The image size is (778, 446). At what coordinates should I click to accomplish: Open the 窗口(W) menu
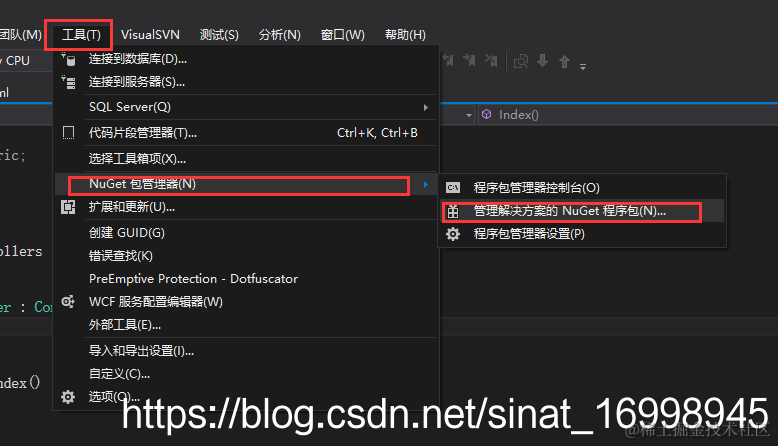[x=343, y=35]
